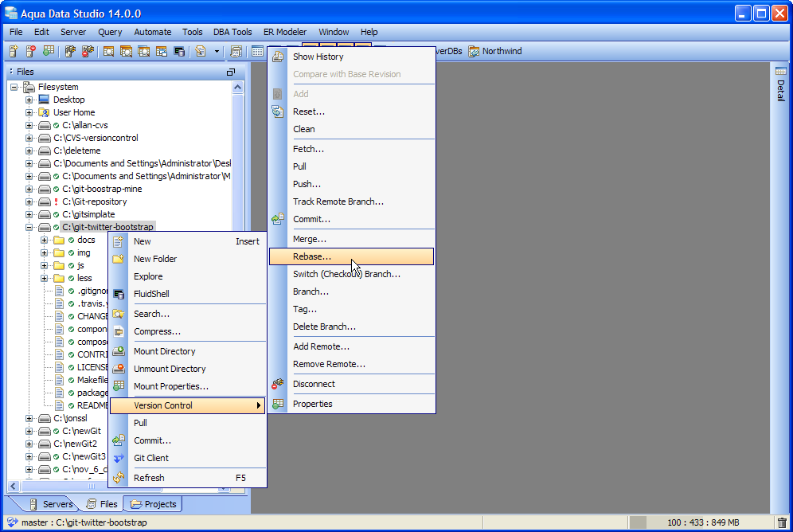Click the FluidShell console toolbar icon with database

point(179,51)
